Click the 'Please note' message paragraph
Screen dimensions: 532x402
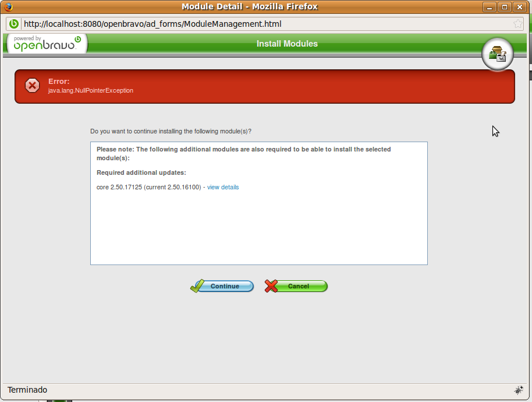tap(244, 153)
